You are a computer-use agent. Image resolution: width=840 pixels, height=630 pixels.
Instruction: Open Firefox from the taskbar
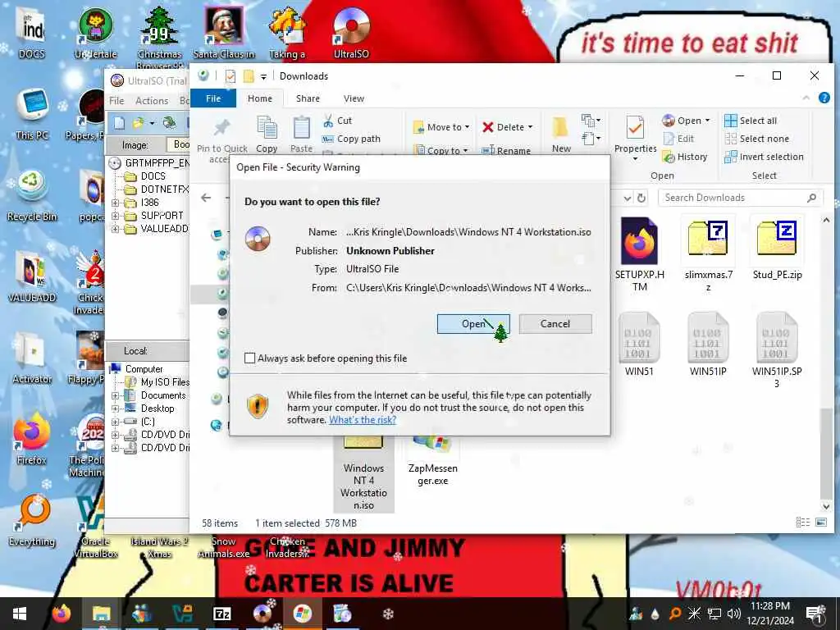pos(61,614)
